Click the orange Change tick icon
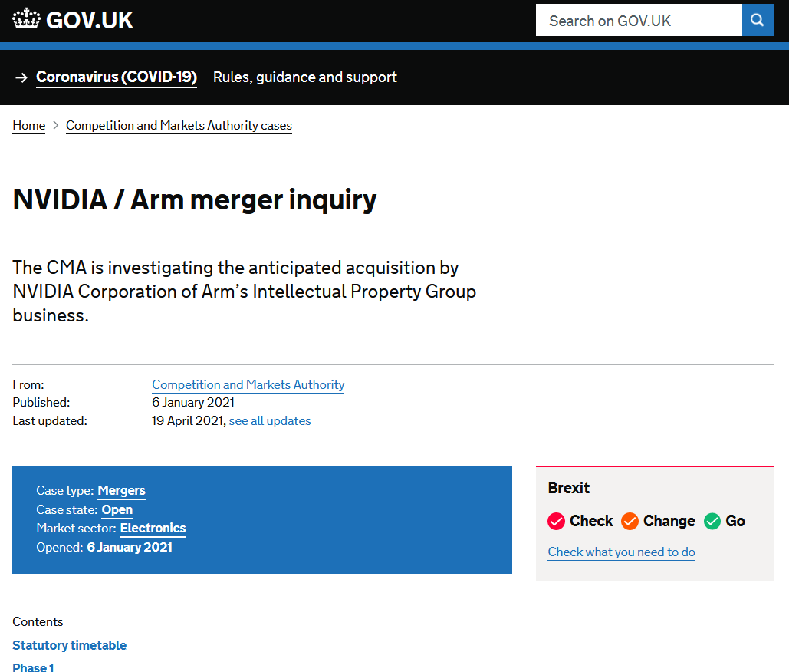This screenshot has width=789, height=672. (x=630, y=522)
